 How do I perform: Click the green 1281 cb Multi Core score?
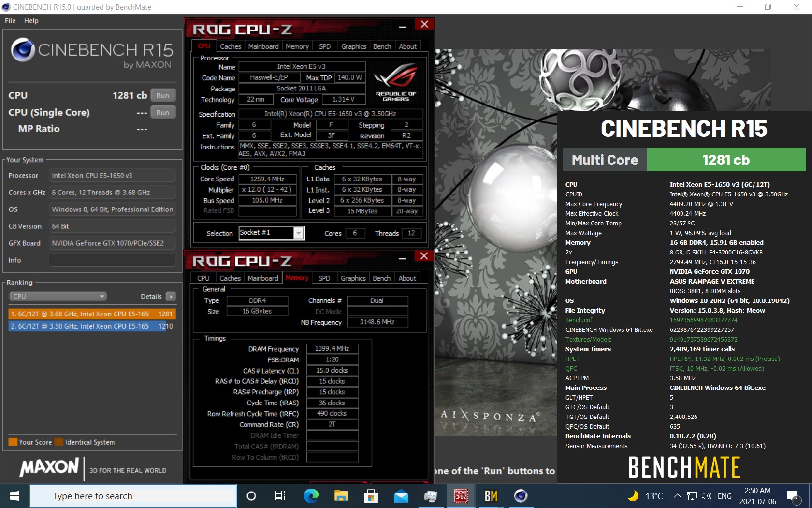[x=726, y=160]
